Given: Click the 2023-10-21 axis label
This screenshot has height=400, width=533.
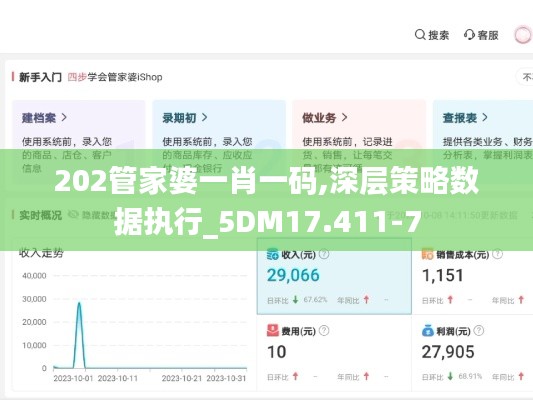Looking at the screenshot, I should (182, 378).
